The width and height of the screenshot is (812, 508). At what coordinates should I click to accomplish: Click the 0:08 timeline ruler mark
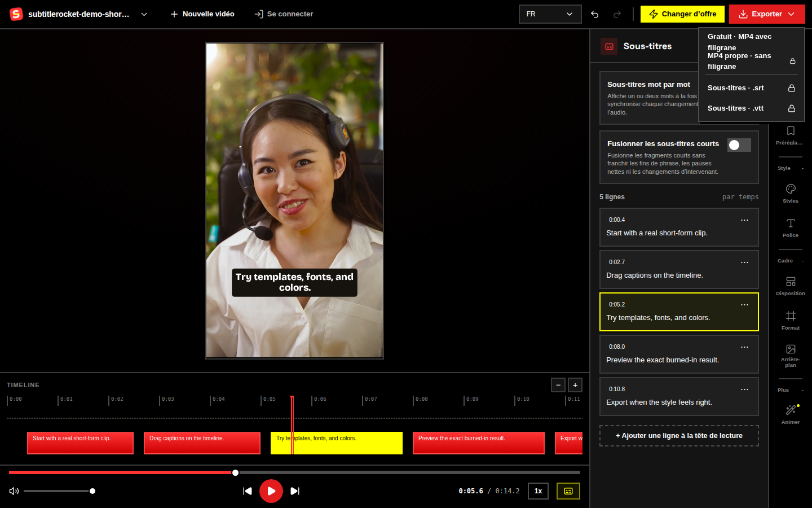(x=421, y=399)
